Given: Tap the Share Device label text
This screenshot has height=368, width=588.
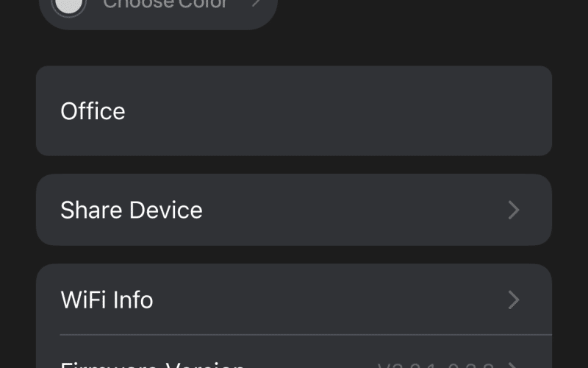Looking at the screenshot, I should pos(132,210).
